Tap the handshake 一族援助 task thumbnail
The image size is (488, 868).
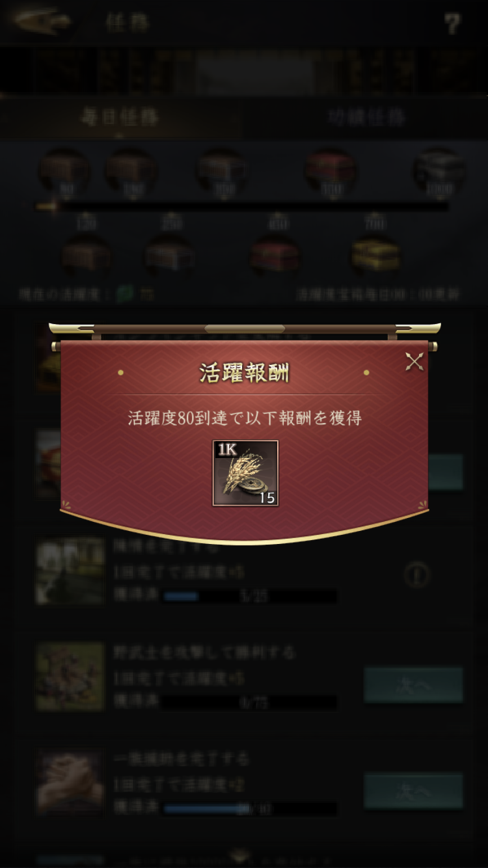70,783
